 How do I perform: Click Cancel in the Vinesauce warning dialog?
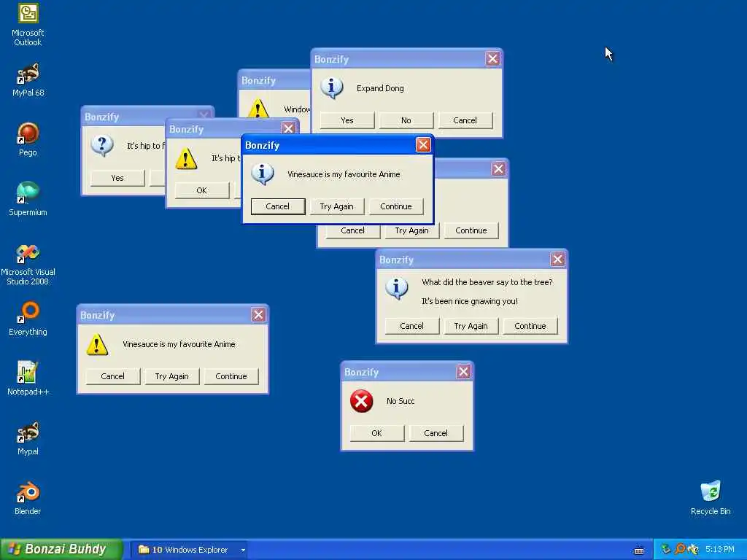[113, 376]
